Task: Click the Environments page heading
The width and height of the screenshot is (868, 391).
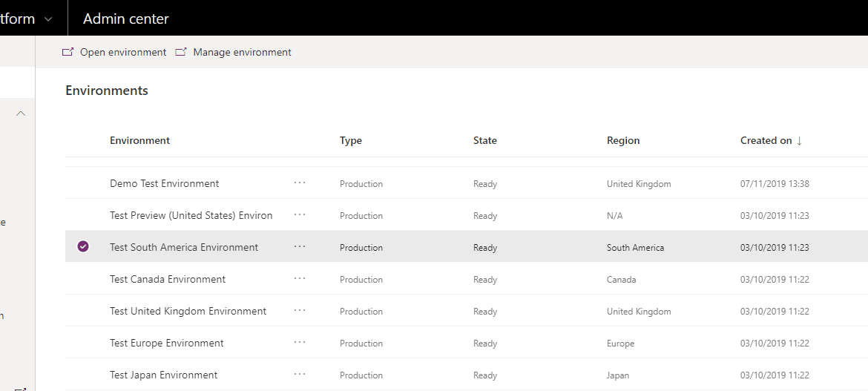Action: (107, 91)
